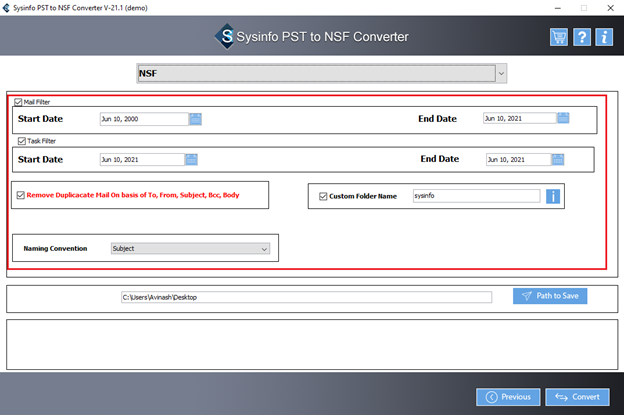Open calendar picker for Mail Filter End Date
Image resolution: width=624 pixels, height=415 pixels.
click(x=563, y=118)
